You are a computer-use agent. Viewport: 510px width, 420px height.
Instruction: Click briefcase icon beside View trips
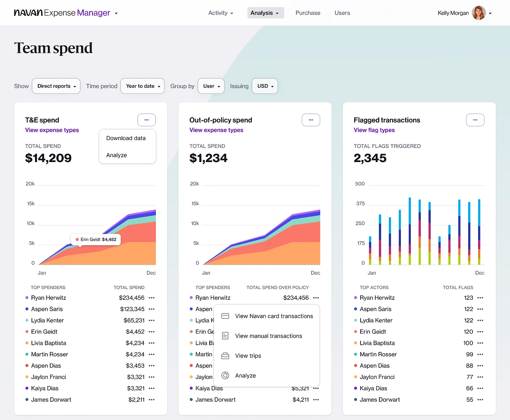click(225, 356)
